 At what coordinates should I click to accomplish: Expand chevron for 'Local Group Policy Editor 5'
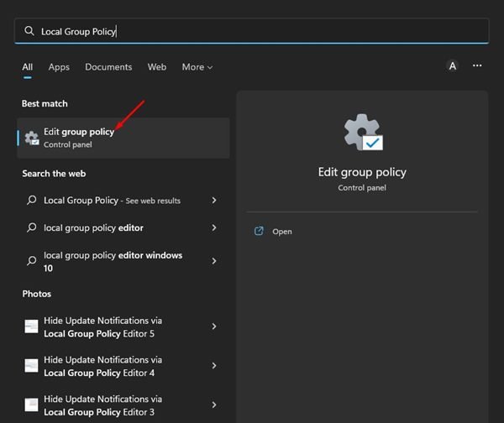coord(214,326)
